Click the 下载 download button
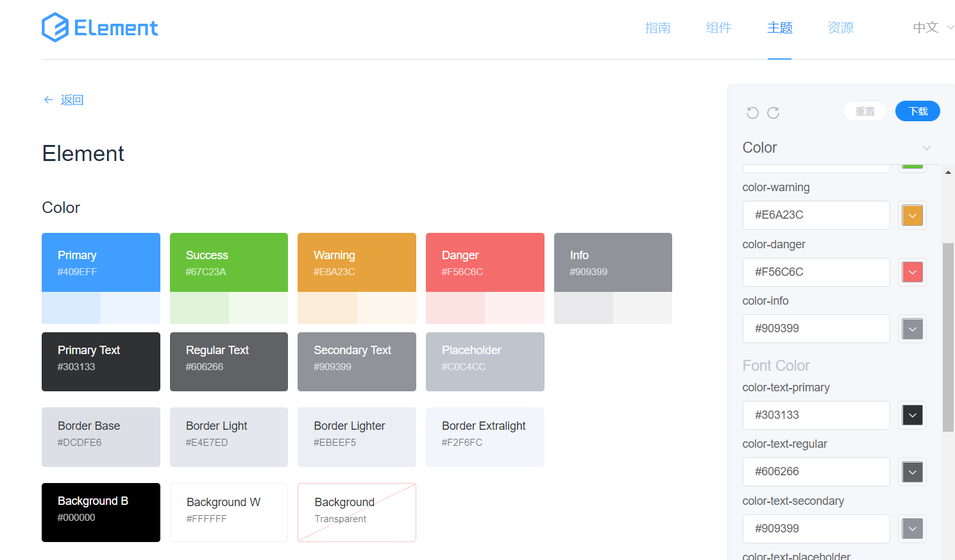The height and width of the screenshot is (560, 955). [918, 111]
